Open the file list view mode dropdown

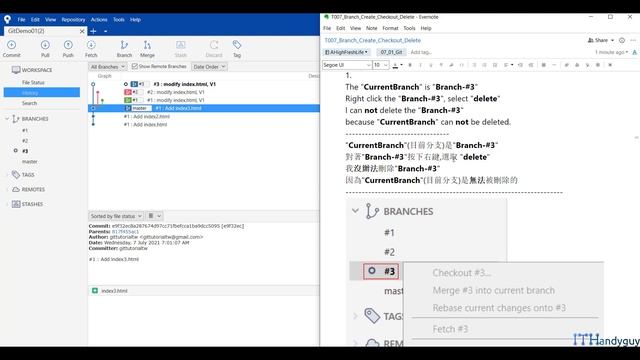click(x=154, y=216)
